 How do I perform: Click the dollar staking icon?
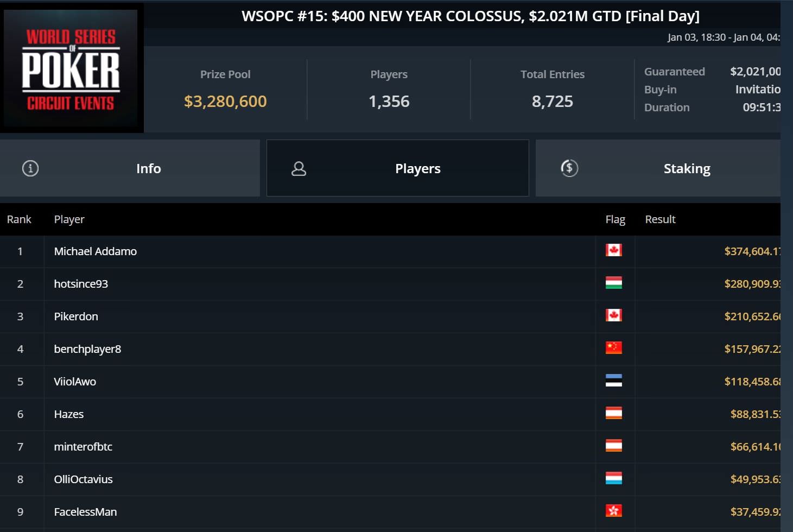click(569, 168)
